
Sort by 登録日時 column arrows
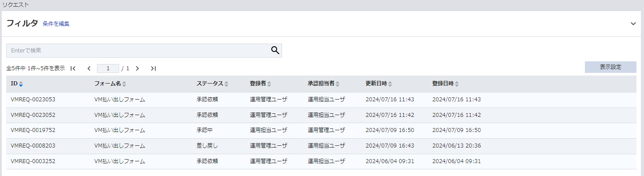tap(457, 84)
